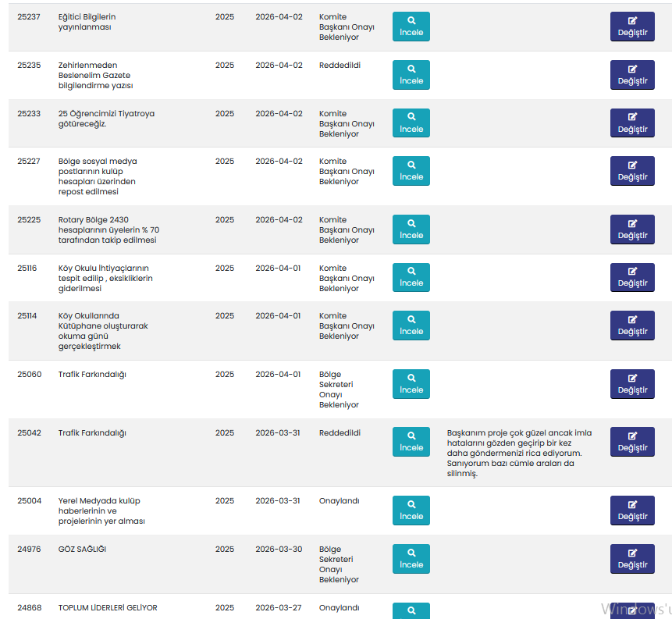The width and height of the screenshot is (672, 619).
Task: Click Değiştir for rejected project 25042
Action: point(632,442)
